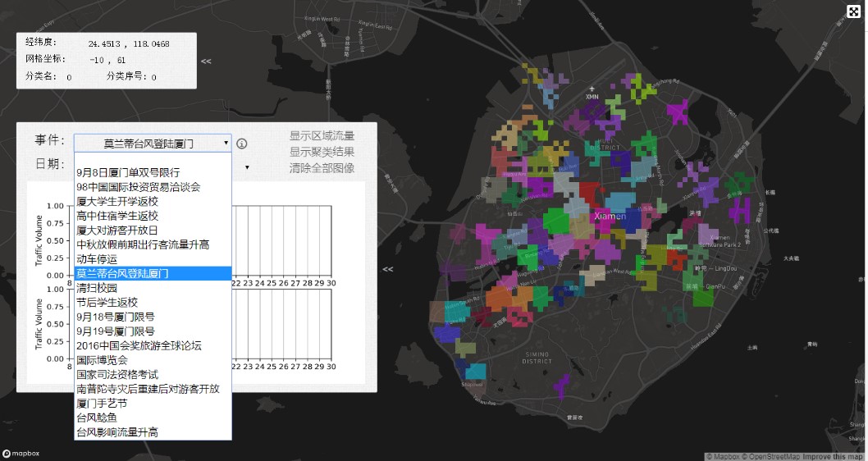Pick 动车停运 from event list

coord(97,259)
